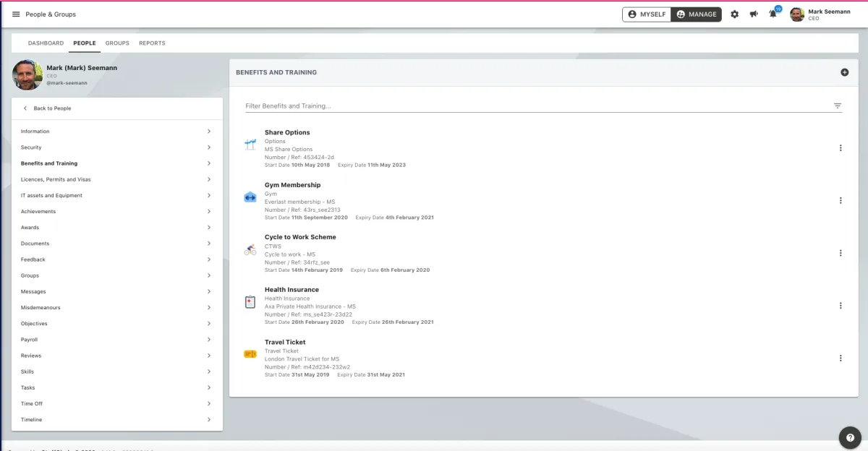Image resolution: width=868 pixels, height=451 pixels.
Task: Open the Skills section
Action: coord(117,371)
